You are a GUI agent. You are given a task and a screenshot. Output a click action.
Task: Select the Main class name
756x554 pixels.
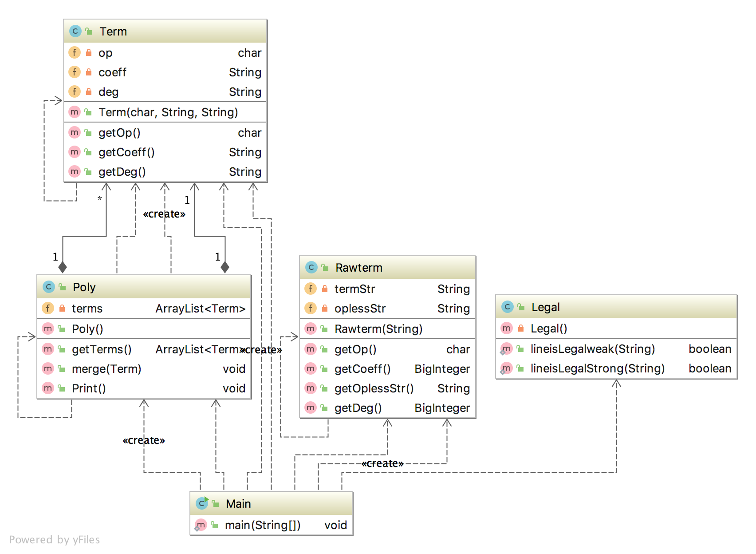(x=238, y=504)
